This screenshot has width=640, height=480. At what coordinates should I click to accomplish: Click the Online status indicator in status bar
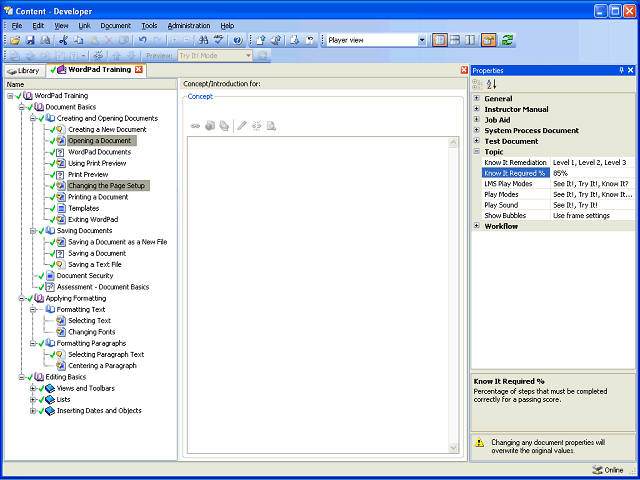point(608,470)
